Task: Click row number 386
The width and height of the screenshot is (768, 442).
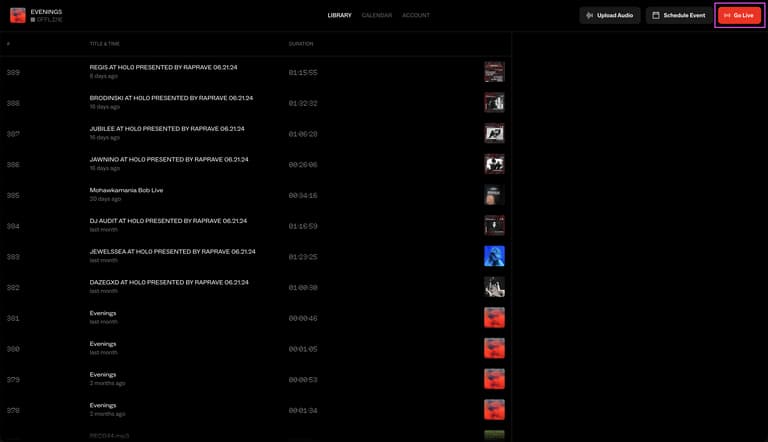Action: coord(13,165)
